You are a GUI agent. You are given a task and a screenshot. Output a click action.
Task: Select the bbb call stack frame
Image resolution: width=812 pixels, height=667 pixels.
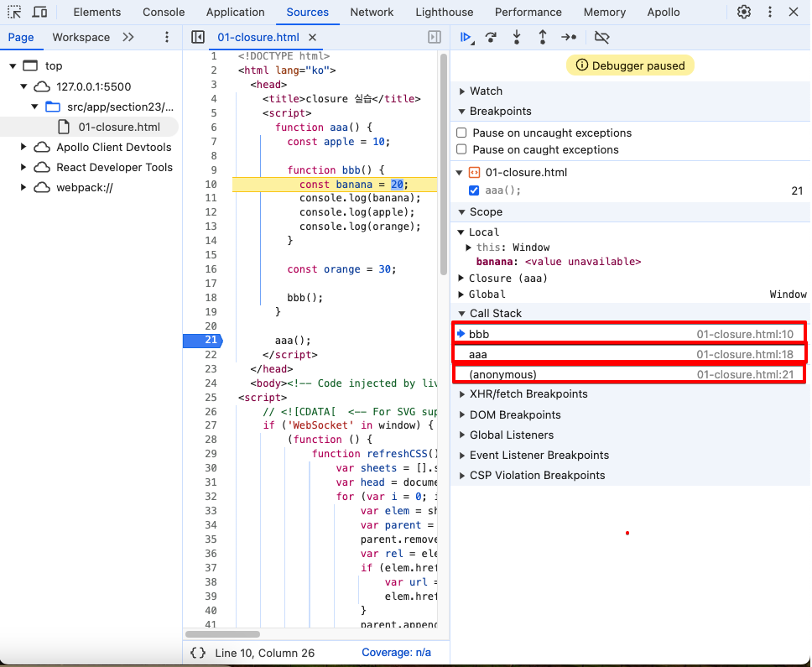coord(629,334)
